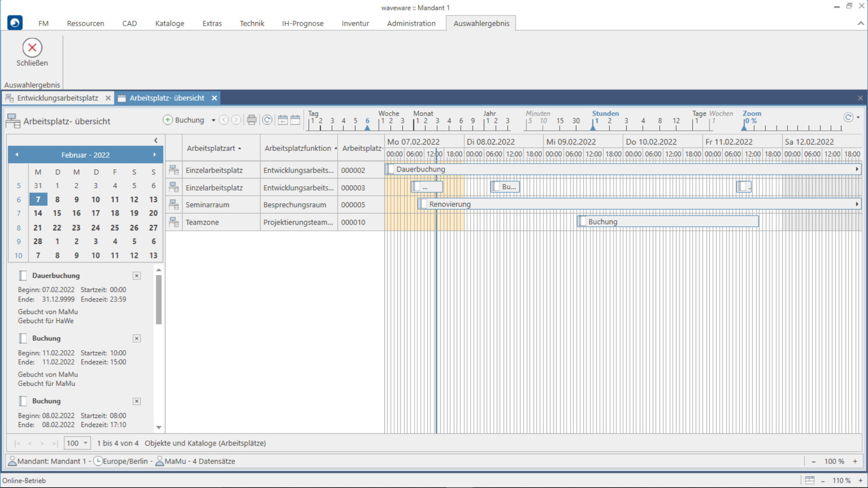Click the green plus Buchung icon

pyautogui.click(x=168, y=120)
